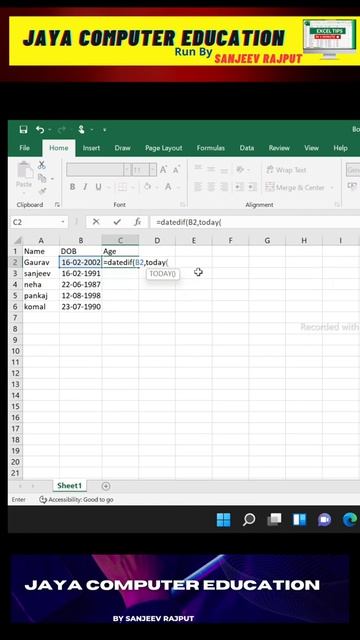Viewport: 360px width, 640px height.
Task: Click the Sheet1 tab
Action: click(x=69, y=486)
